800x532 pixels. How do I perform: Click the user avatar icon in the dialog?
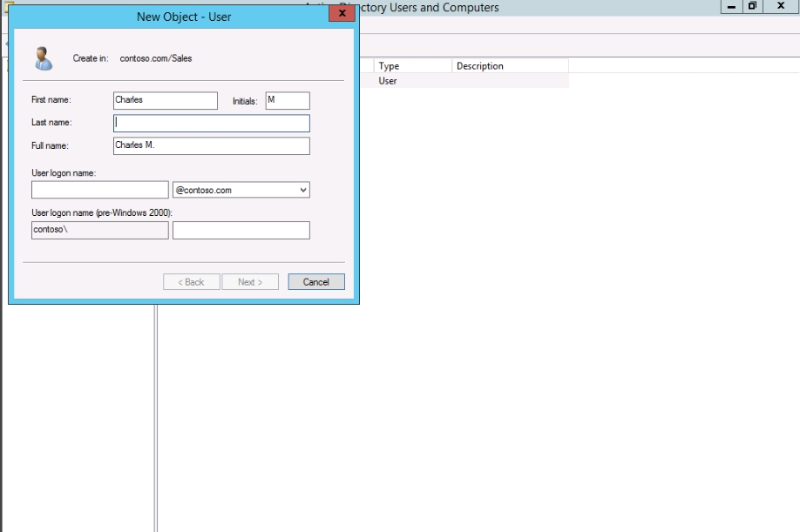[43, 58]
